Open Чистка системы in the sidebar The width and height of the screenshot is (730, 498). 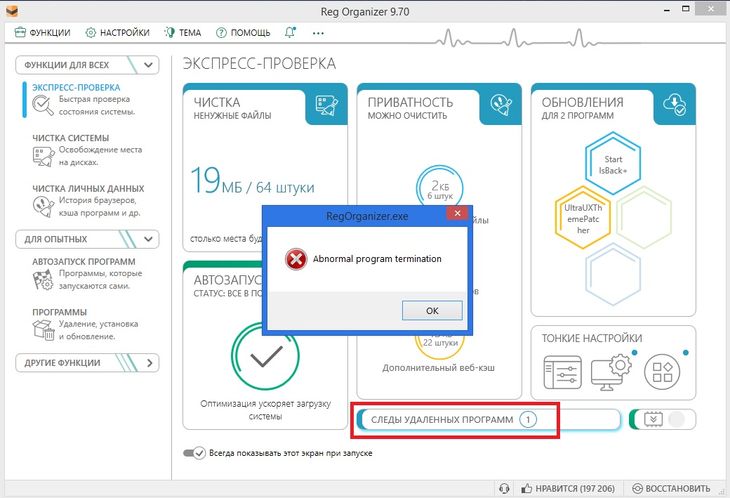(x=87, y=150)
